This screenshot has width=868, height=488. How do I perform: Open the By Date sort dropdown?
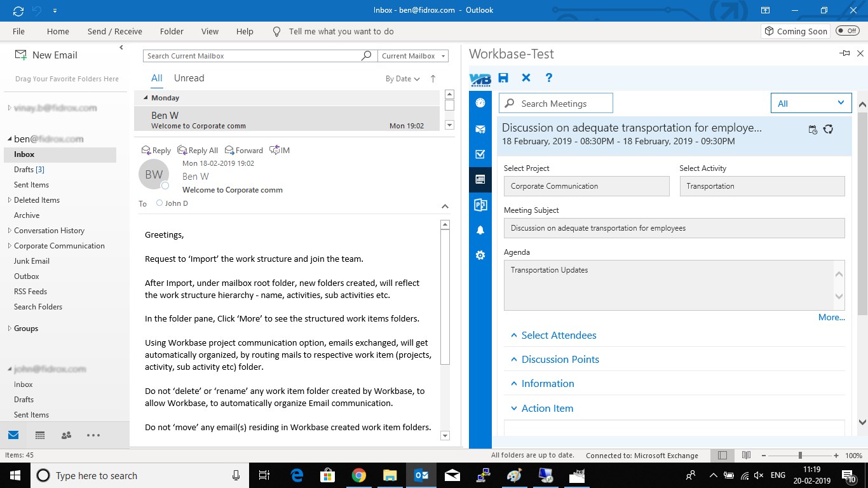(x=403, y=79)
